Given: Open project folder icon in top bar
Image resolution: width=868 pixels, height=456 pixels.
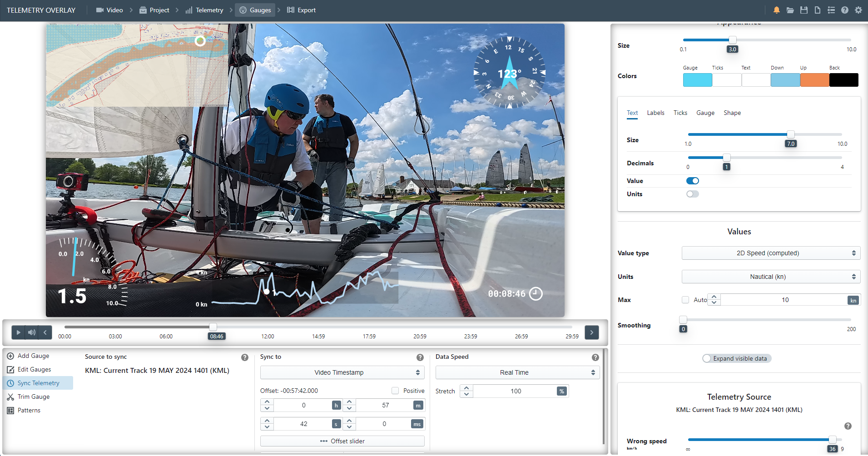Looking at the screenshot, I should 790,10.
